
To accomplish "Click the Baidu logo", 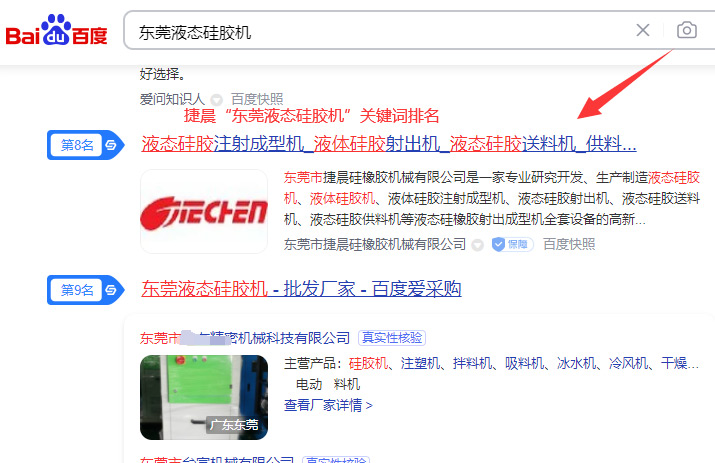I will click(x=57, y=30).
